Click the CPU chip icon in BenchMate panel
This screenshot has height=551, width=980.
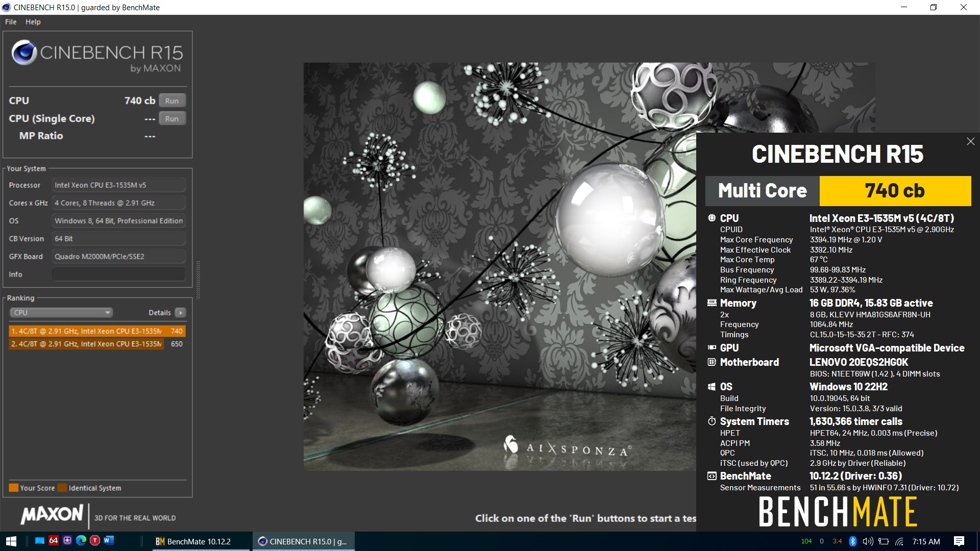712,218
